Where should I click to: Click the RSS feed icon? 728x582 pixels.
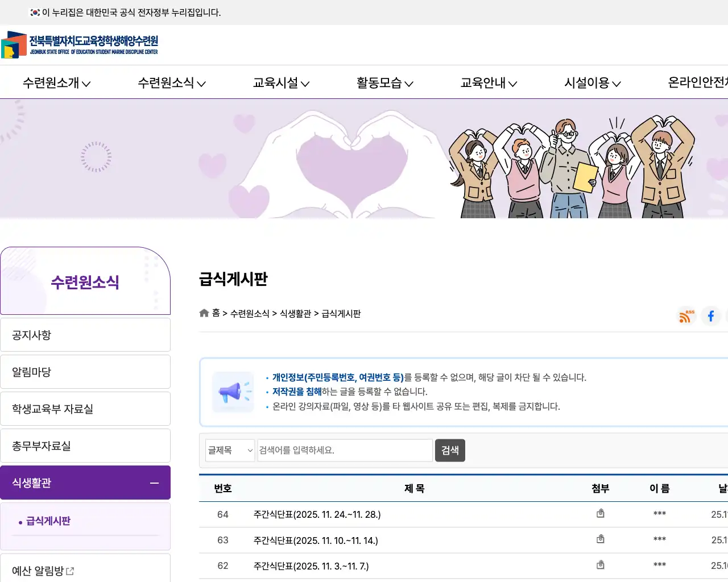685,316
